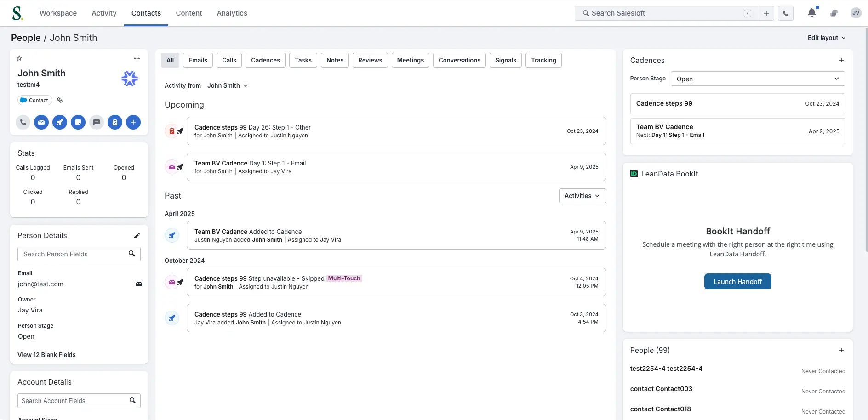Open the Activities filter dropdown
This screenshot has height=420, width=868.
point(582,196)
